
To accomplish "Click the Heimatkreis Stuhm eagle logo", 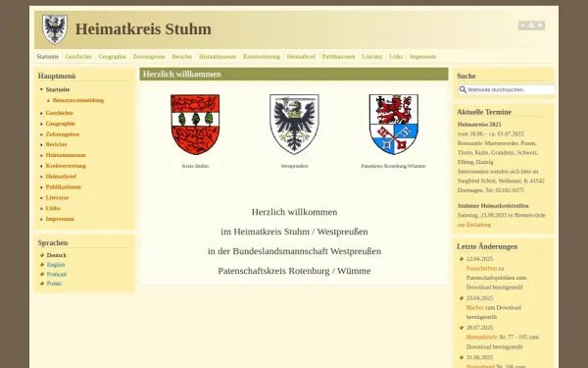I will 55,29.
